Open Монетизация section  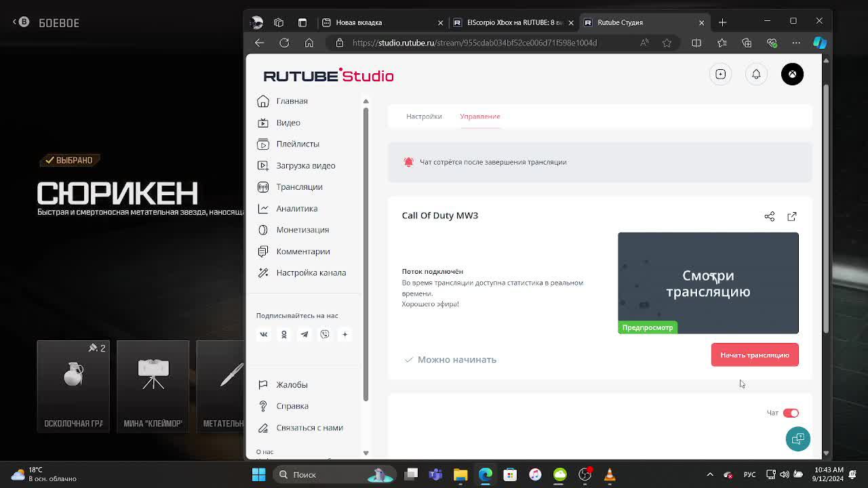click(302, 230)
